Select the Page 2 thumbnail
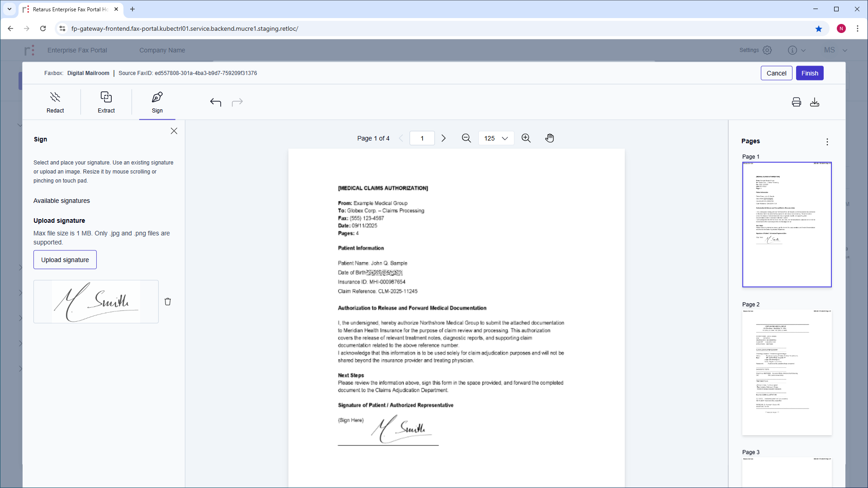The width and height of the screenshot is (868, 488). click(x=787, y=372)
